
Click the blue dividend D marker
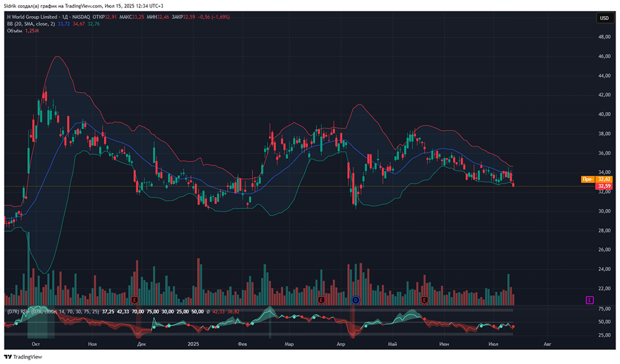pos(356,300)
